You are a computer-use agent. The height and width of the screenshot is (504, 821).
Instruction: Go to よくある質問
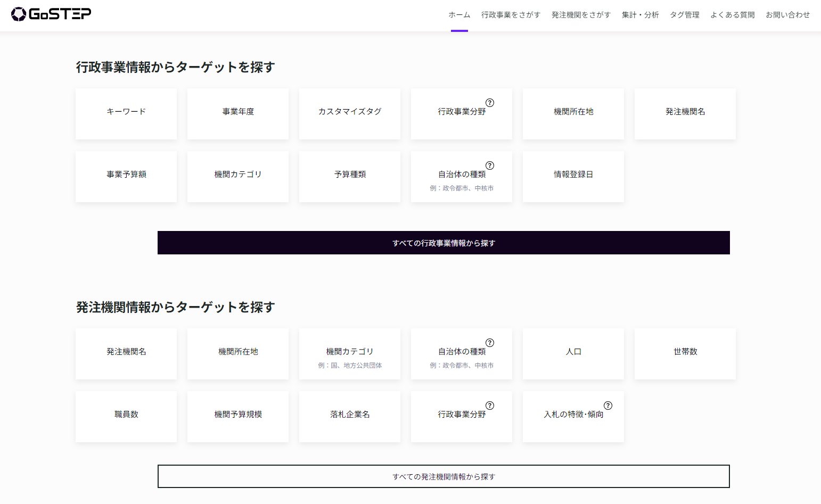[733, 14]
